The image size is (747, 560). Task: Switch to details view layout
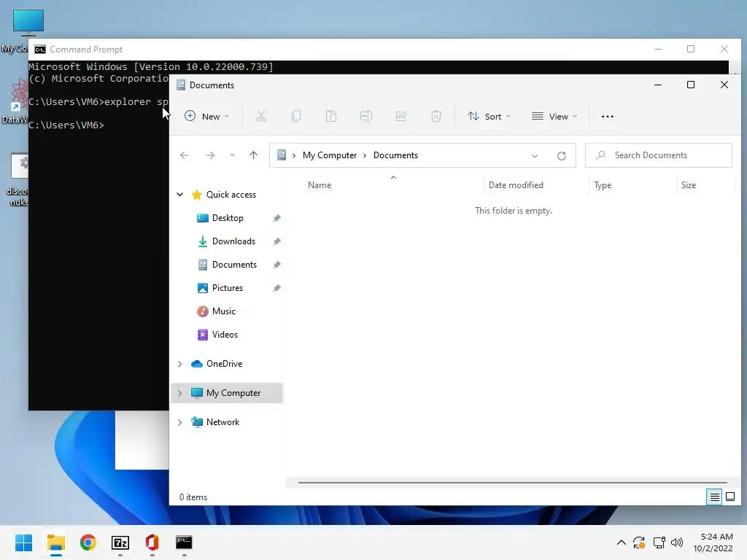(x=714, y=497)
